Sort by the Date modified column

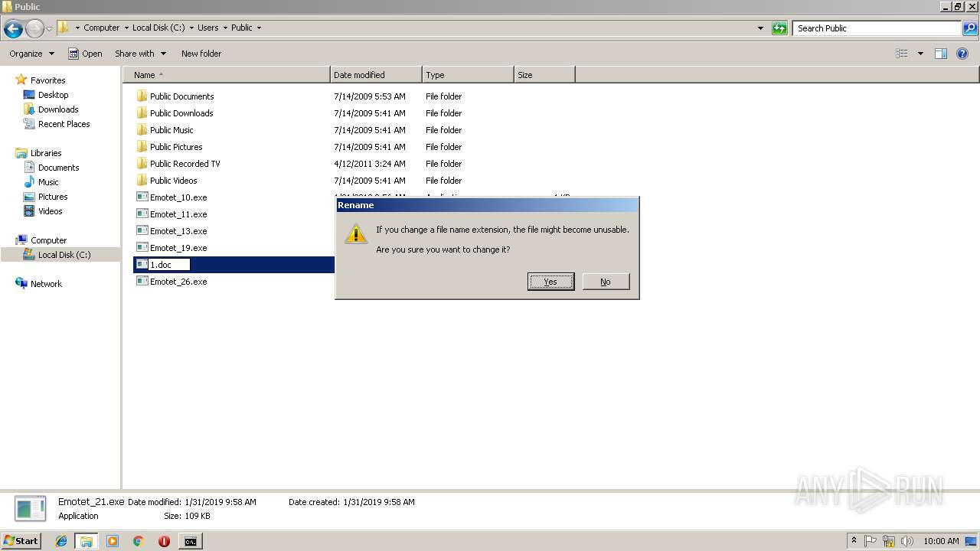[x=376, y=75]
